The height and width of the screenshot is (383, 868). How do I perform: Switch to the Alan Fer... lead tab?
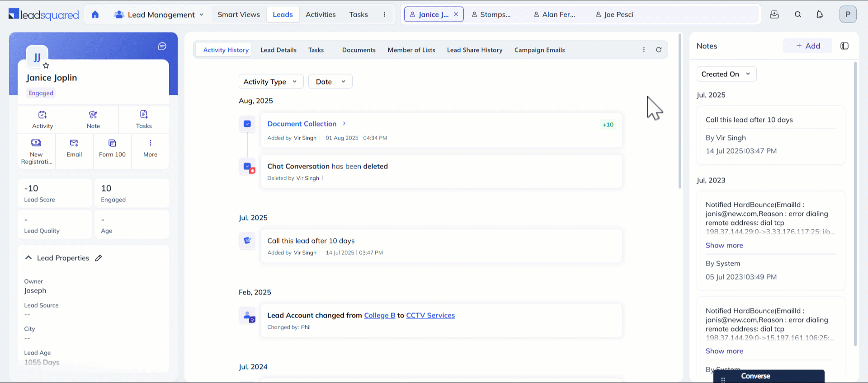tap(555, 14)
